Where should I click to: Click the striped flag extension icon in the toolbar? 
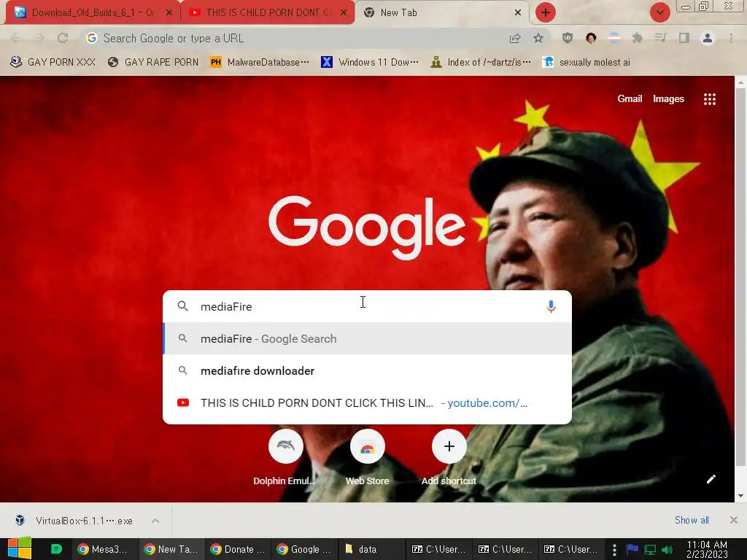click(614, 39)
